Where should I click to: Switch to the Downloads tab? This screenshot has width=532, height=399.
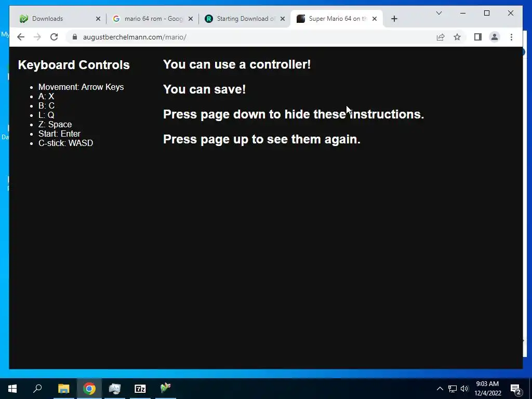[58, 19]
